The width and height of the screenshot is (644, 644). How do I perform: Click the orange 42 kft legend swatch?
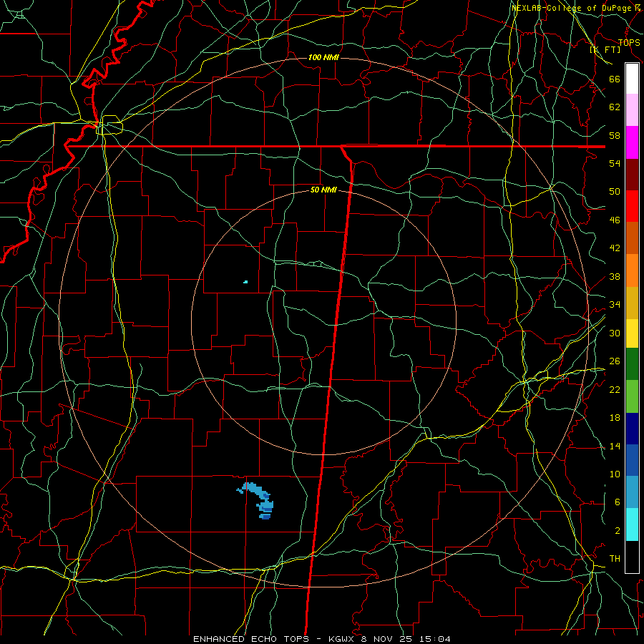(632, 270)
